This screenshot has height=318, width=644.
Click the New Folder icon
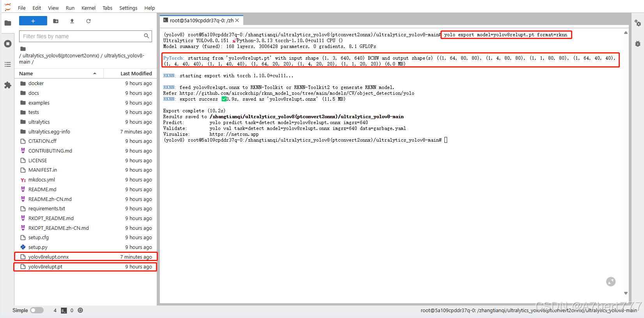coord(56,21)
